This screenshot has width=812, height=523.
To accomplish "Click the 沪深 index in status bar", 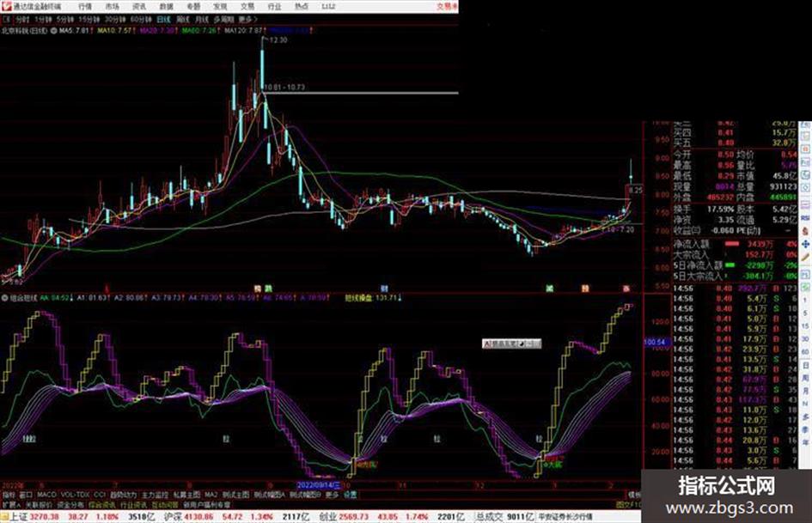I will [x=173, y=517].
